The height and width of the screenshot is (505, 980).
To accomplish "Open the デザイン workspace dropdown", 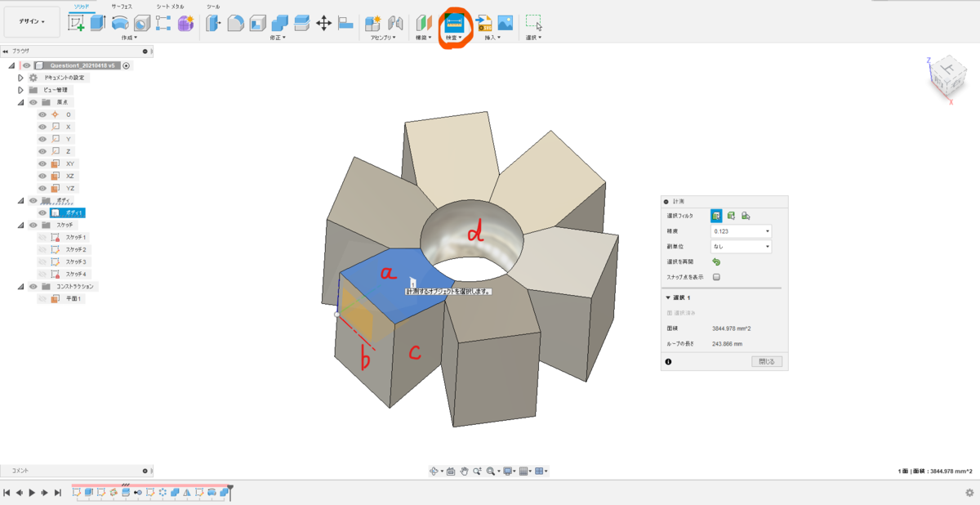I will tap(32, 21).
